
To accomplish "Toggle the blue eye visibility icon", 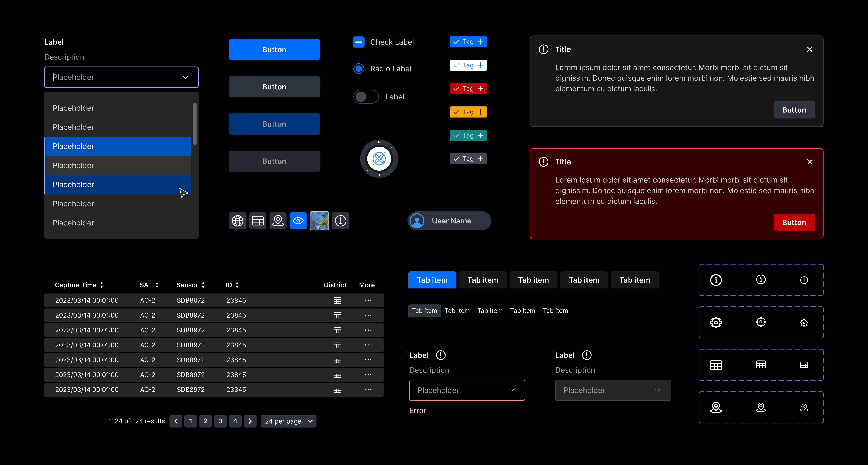I will click(x=298, y=221).
